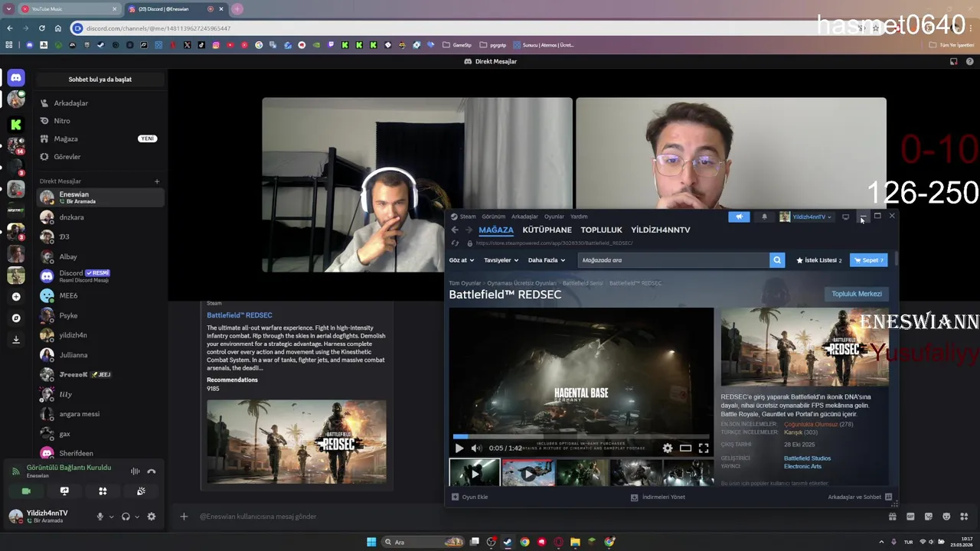Open Discord home direct messages icon
The height and width of the screenshot is (551, 980).
(16, 78)
